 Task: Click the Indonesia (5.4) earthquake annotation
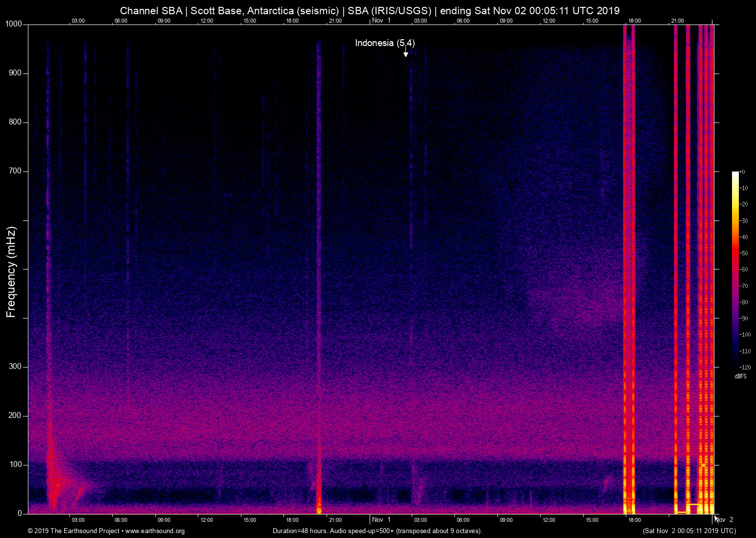click(384, 43)
